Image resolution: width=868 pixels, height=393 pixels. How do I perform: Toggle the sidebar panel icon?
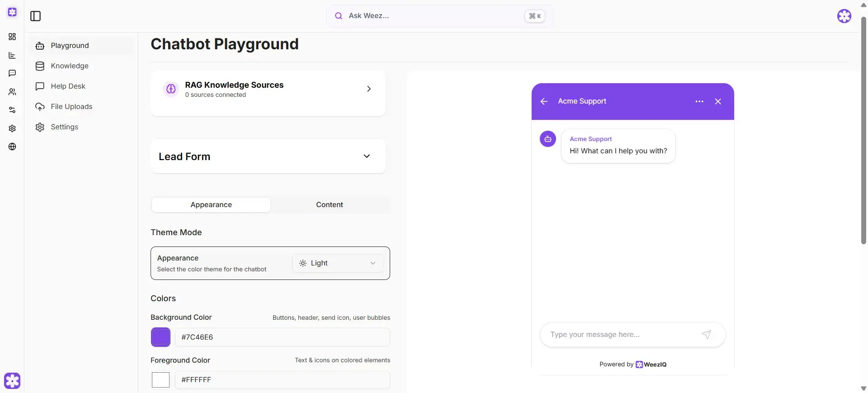point(35,16)
